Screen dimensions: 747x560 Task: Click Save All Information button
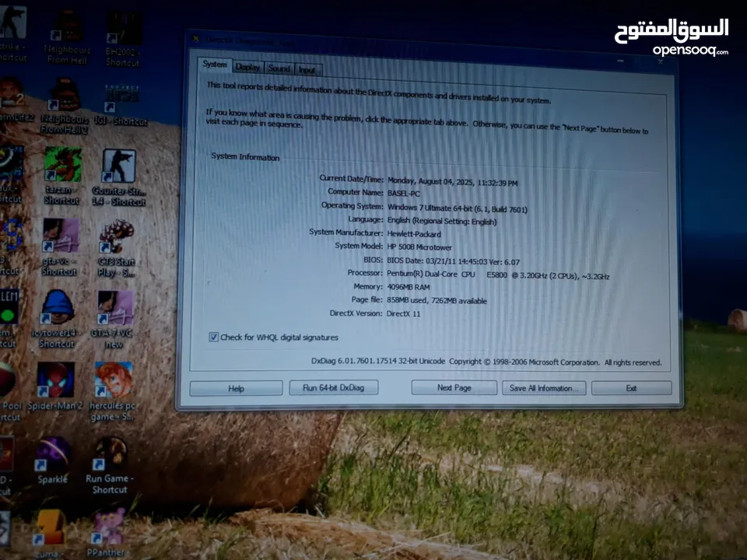[x=544, y=388]
